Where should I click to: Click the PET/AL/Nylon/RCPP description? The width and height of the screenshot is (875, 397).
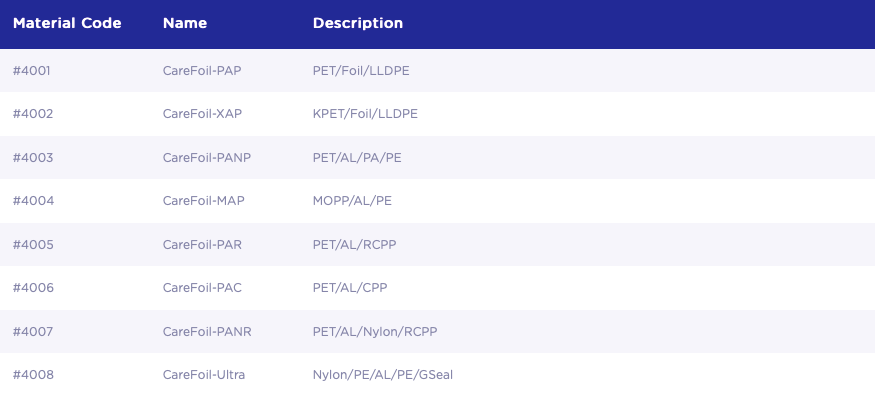point(375,332)
